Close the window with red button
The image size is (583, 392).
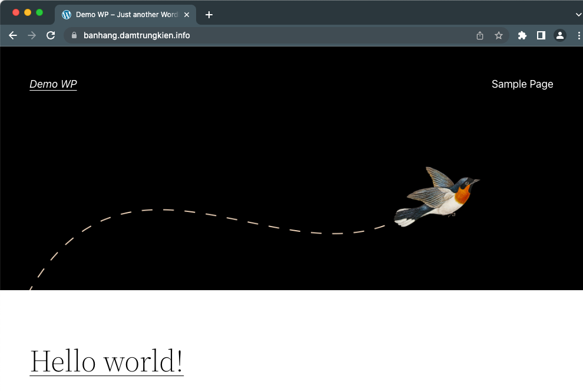pyautogui.click(x=16, y=12)
